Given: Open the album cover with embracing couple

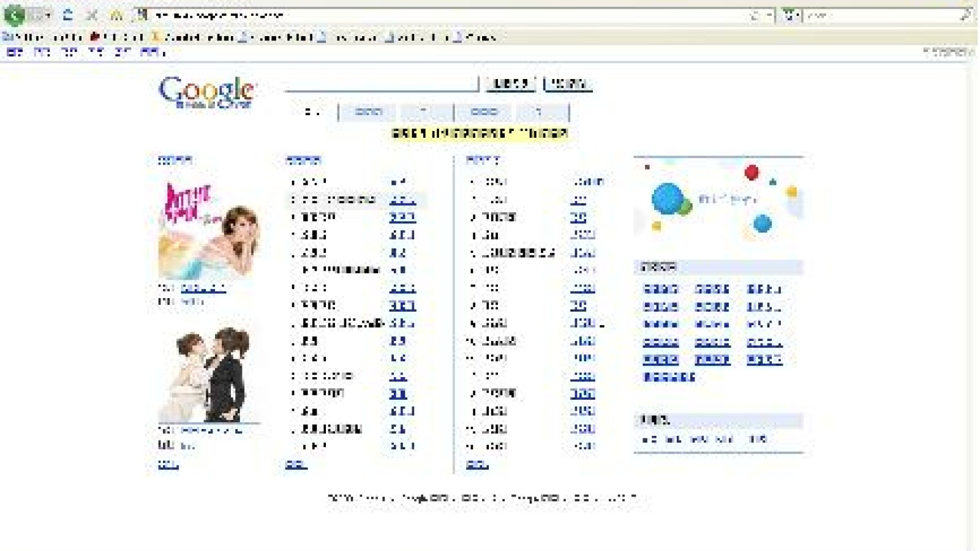Looking at the screenshot, I should coord(208,373).
